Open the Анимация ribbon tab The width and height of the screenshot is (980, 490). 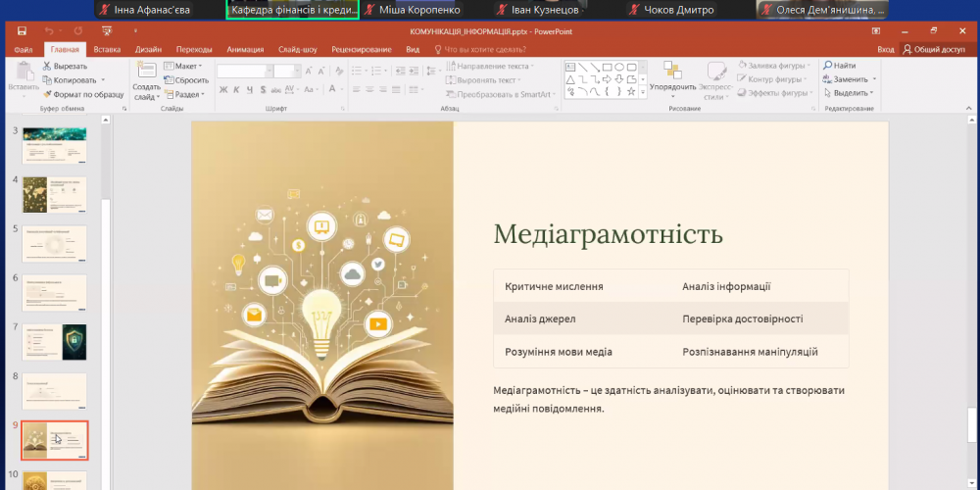(x=244, y=49)
